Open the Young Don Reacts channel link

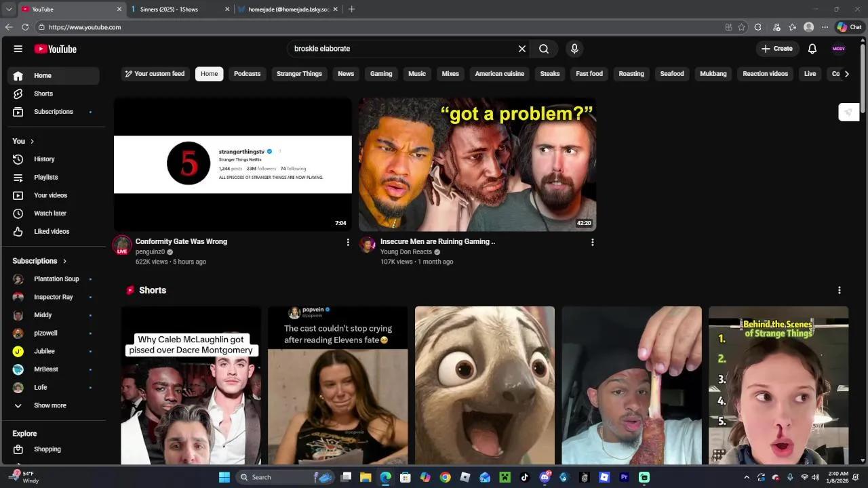pos(406,252)
